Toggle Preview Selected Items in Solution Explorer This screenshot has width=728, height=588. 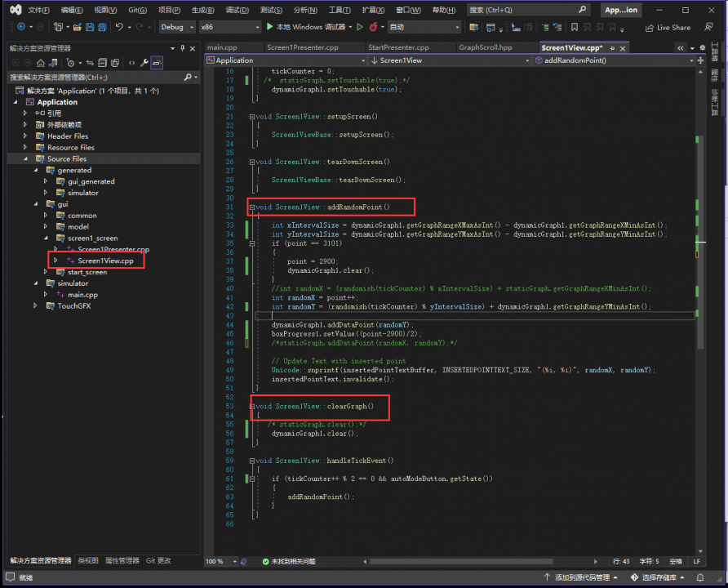pos(157,63)
